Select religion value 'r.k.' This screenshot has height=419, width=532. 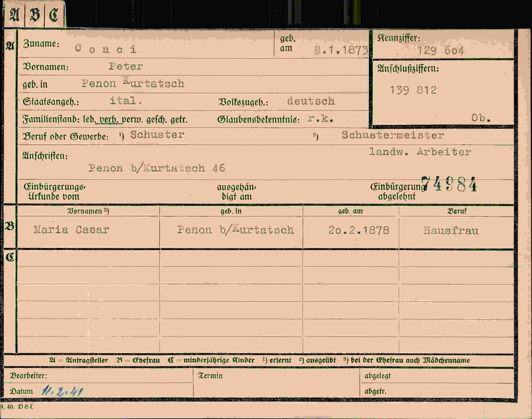pyautogui.click(x=320, y=119)
